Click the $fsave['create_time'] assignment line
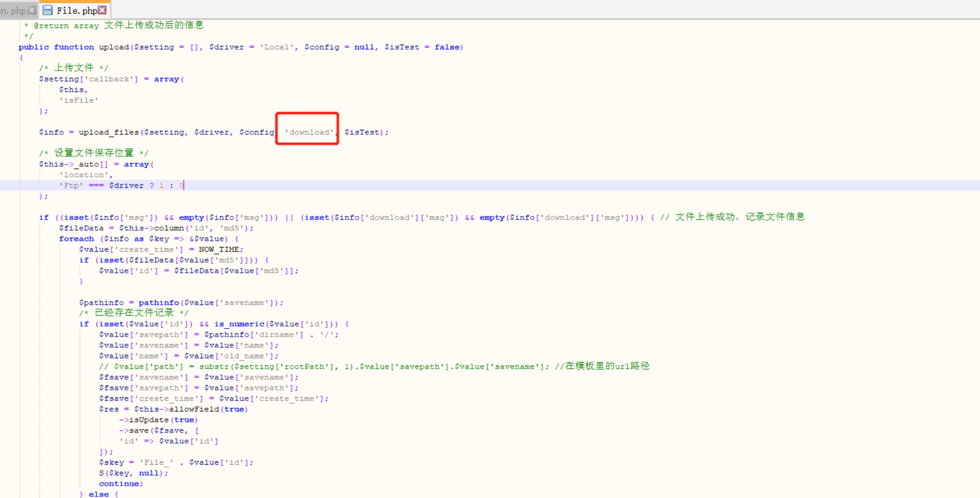This screenshot has width=980, height=498. (214, 399)
